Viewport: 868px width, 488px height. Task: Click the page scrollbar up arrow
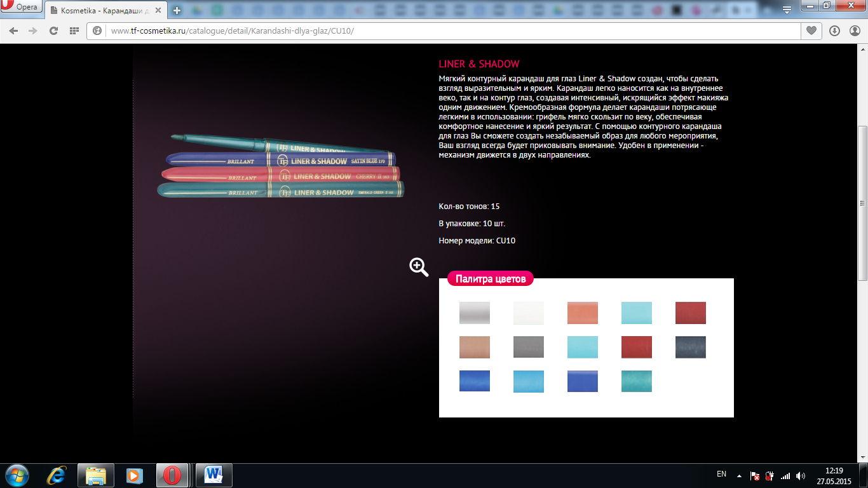862,50
